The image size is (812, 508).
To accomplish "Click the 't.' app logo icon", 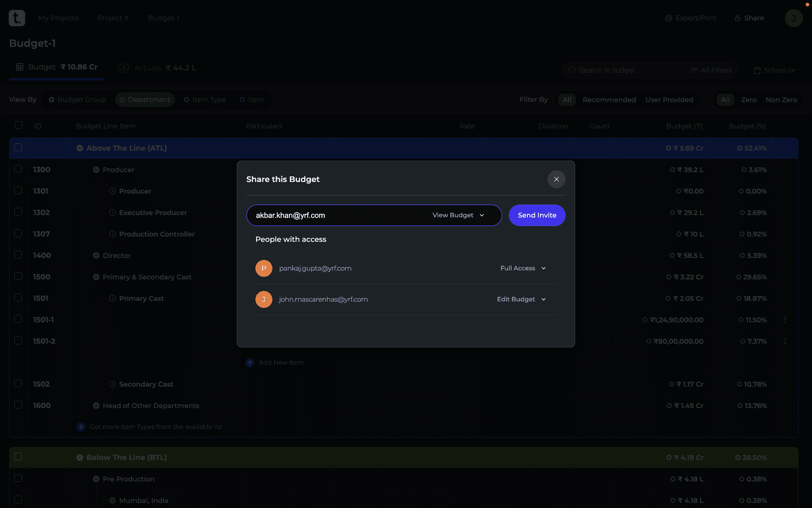I will point(17,18).
